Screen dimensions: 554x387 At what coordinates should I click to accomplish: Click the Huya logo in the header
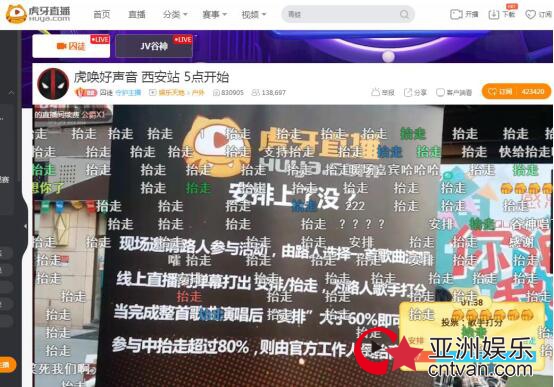click(x=38, y=13)
